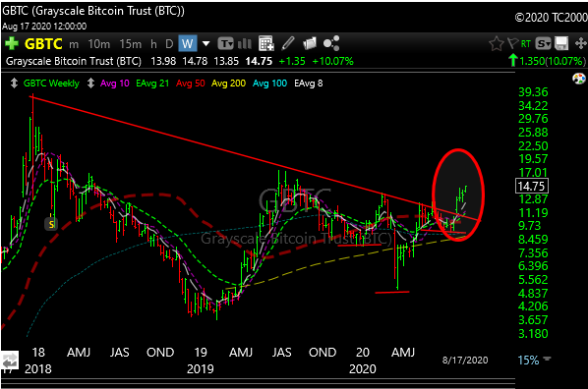Click the save floppy disk icon
This screenshot has height=389, width=588.
(561, 44)
